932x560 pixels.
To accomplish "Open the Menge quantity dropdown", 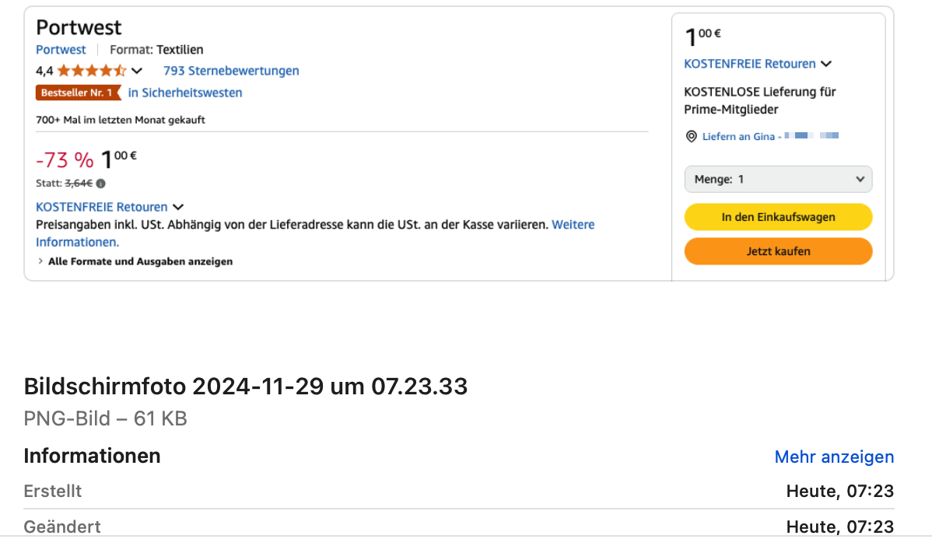I will 778,179.
